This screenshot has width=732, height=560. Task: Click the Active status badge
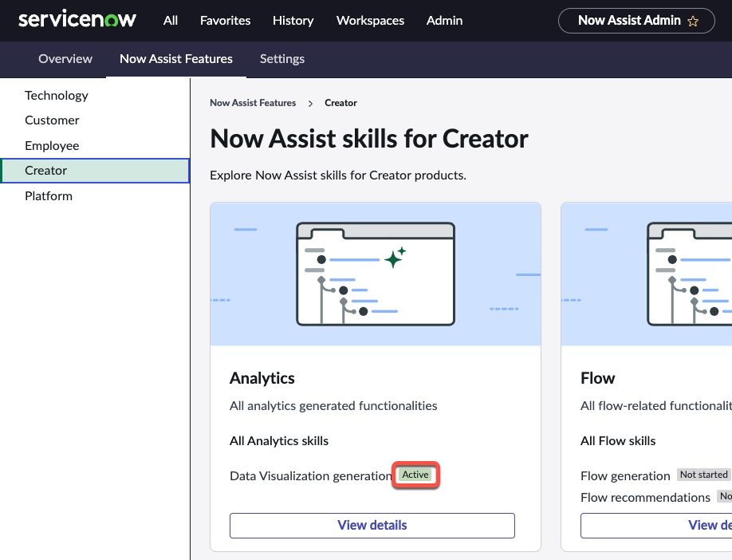(x=415, y=475)
